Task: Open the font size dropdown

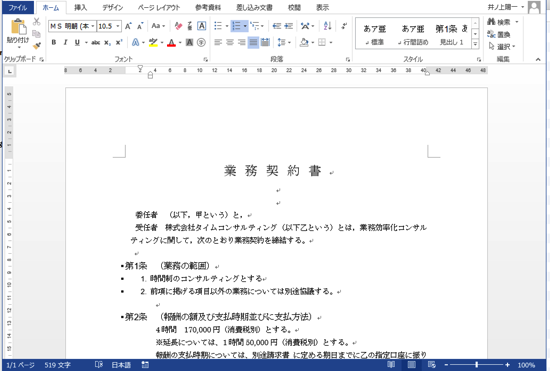Action: 118,26
